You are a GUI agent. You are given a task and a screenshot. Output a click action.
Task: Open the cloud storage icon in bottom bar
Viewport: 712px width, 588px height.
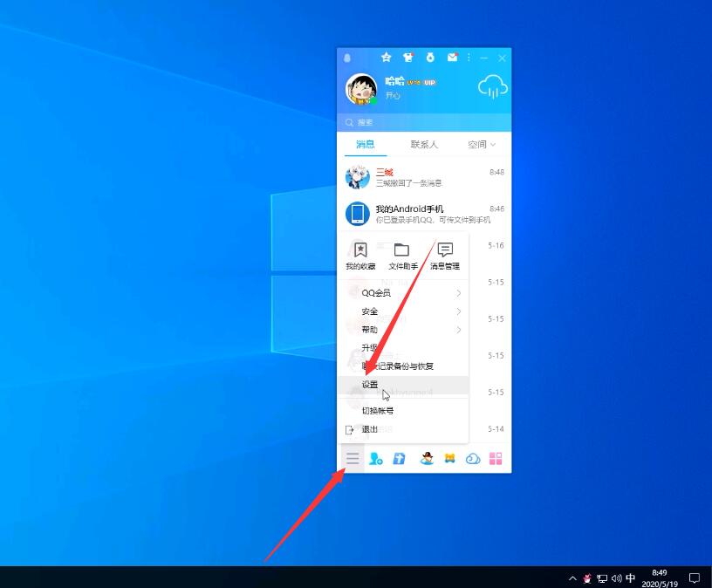tap(473, 459)
